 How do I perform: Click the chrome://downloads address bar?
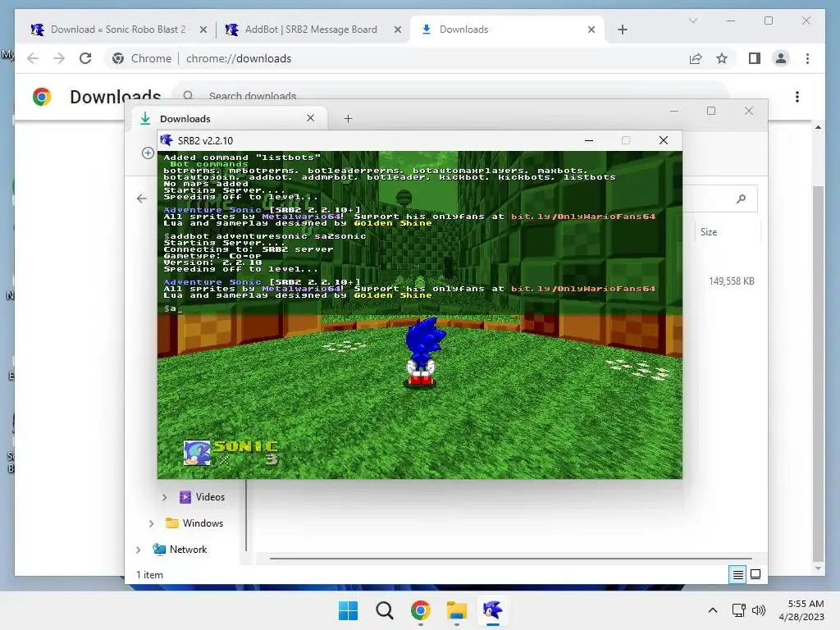point(396,58)
